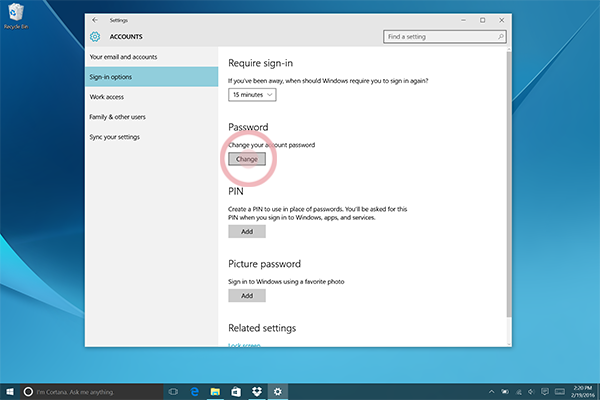Image resolution: width=600 pixels, height=400 pixels.
Task: Open Task View from the taskbar
Action: [173, 392]
